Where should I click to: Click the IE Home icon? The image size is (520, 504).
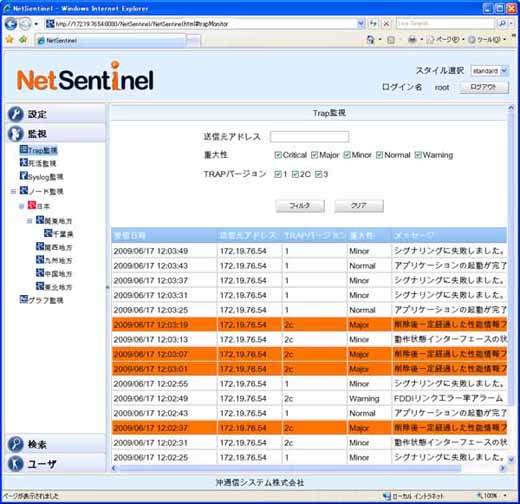pyautogui.click(x=370, y=40)
